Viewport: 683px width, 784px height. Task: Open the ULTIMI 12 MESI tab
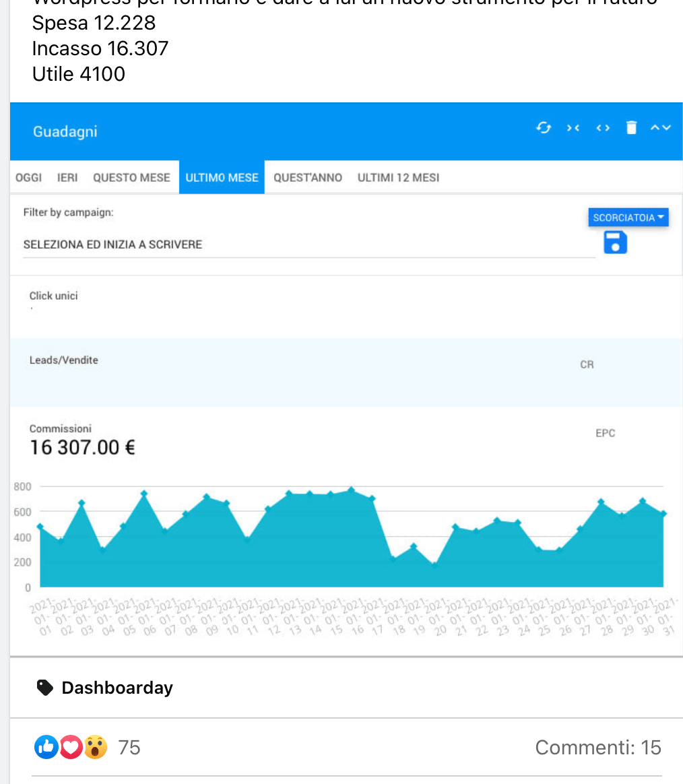[x=398, y=178]
